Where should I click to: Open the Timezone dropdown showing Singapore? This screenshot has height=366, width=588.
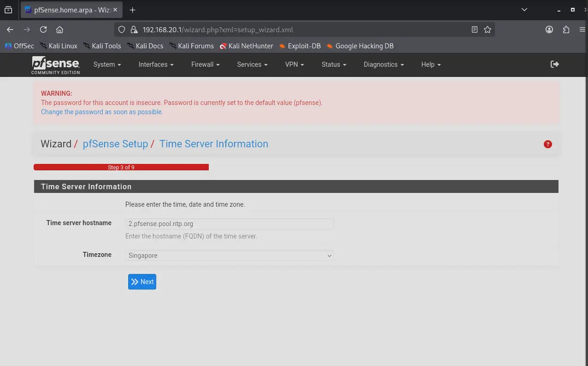tap(229, 256)
